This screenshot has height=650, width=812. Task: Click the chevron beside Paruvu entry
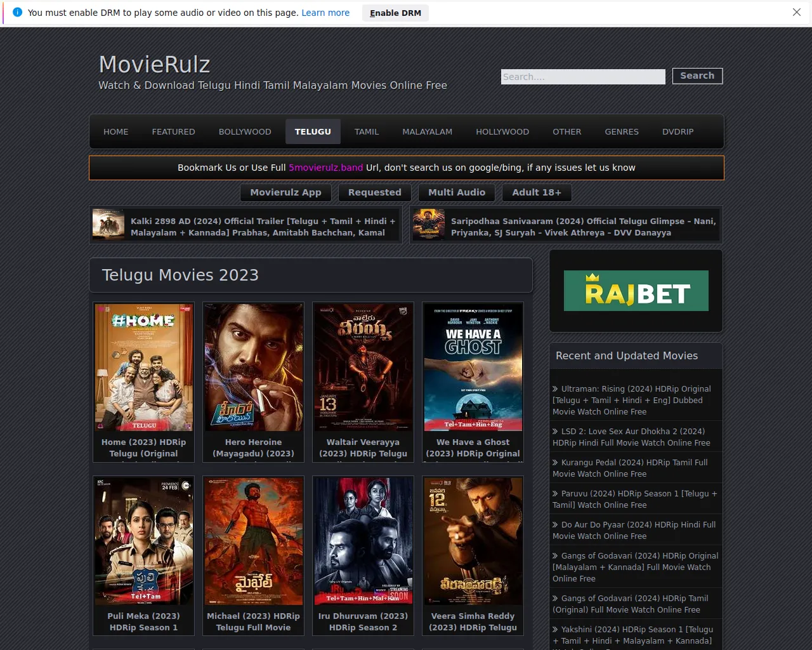click(555, 494)
